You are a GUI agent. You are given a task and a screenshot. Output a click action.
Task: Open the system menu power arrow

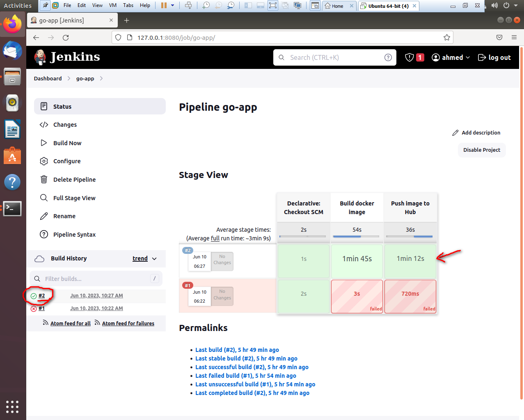pos(516,5)
